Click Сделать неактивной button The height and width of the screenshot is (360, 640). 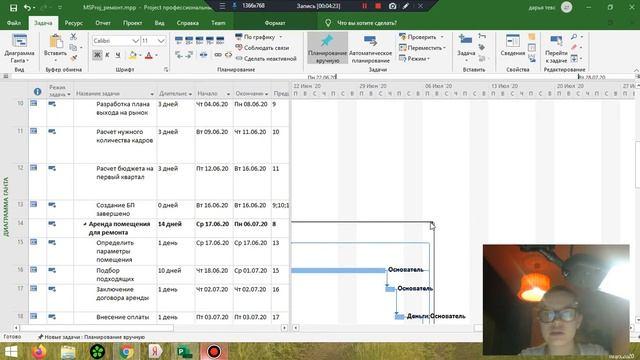point(266,58)
